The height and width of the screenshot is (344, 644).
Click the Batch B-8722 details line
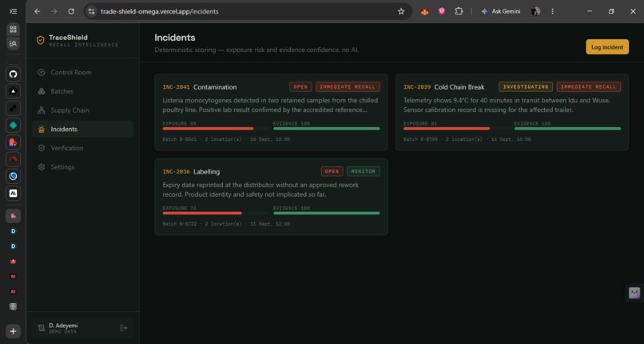[x=226, y=224]
